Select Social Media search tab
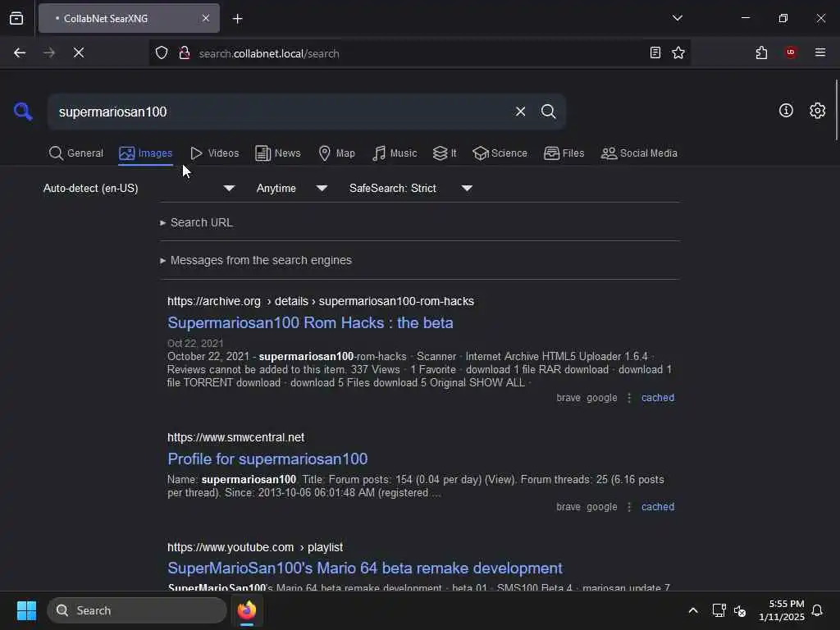Image resolution: width=840 pixels, height=630 pixels. tap(639, 153)
